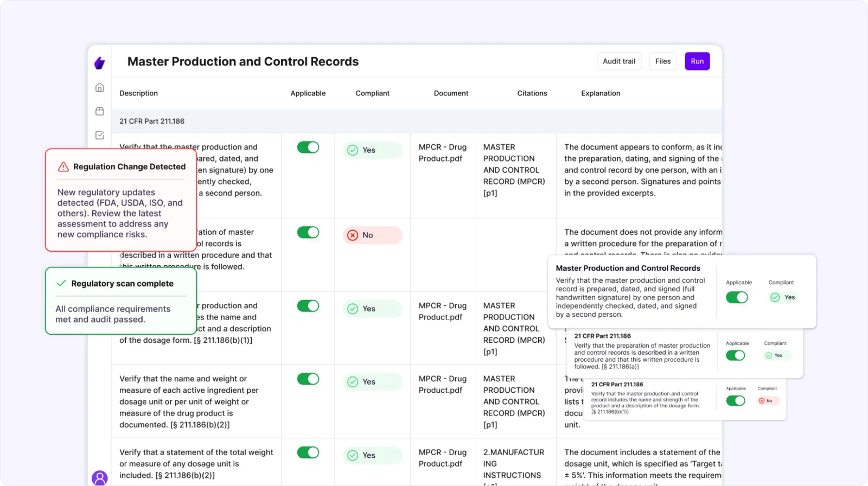Click checkmark icon in Regulatory scan complete

click(x=61, y=283)
